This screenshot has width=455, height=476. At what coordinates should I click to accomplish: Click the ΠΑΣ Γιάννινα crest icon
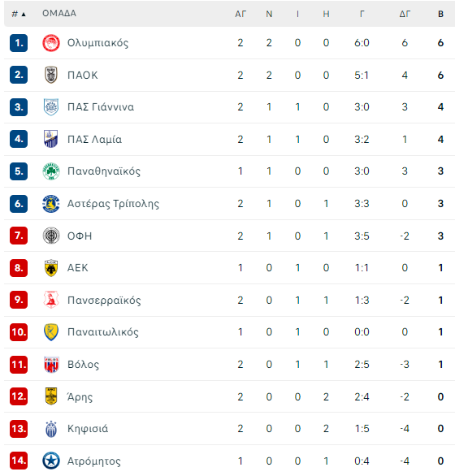tap(50, 107)
